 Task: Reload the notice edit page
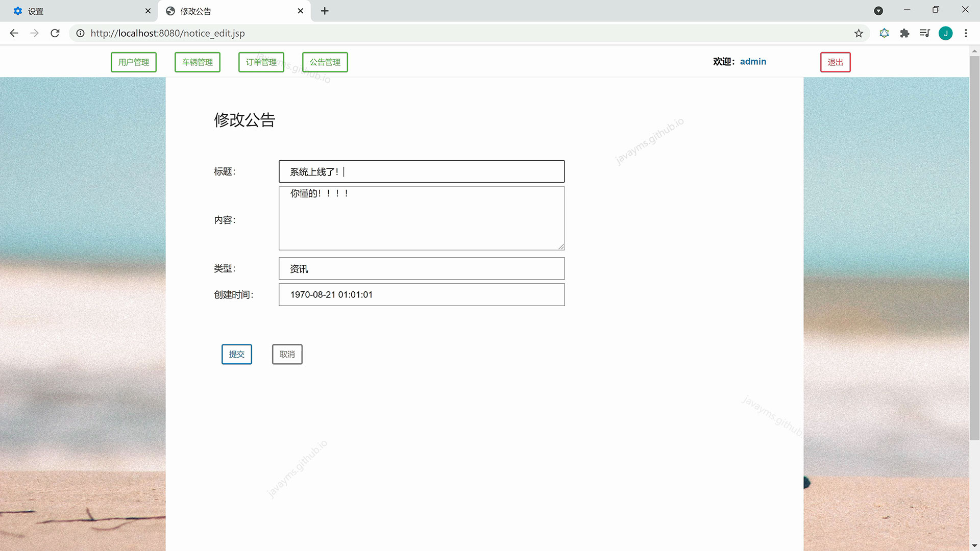[55, 33]
